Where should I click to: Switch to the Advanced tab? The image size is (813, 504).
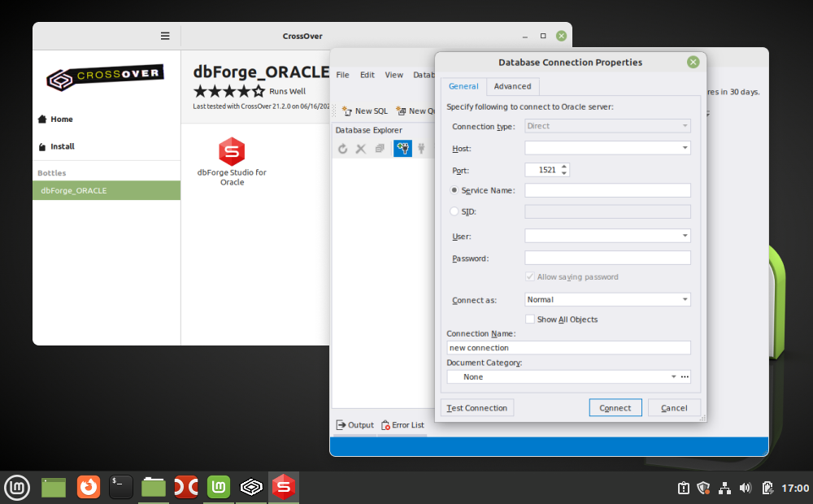pyautogui.click(x=512, y=87)
